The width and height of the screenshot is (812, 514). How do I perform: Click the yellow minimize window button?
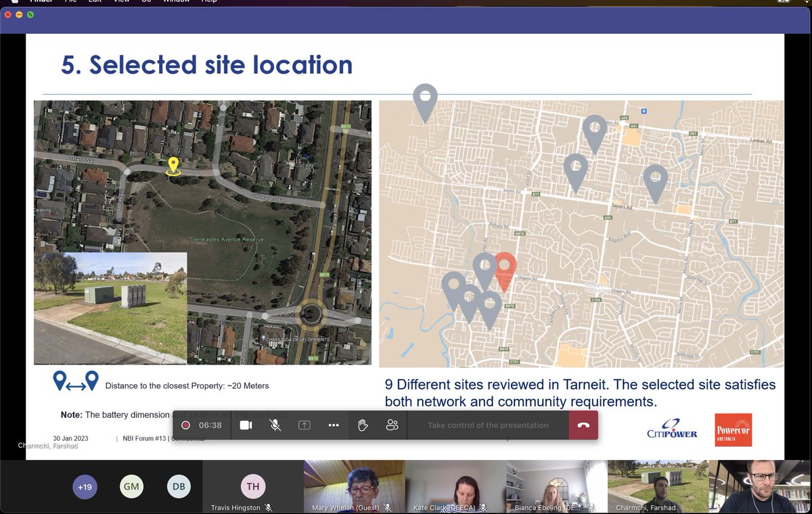click(x=19, y=15)
